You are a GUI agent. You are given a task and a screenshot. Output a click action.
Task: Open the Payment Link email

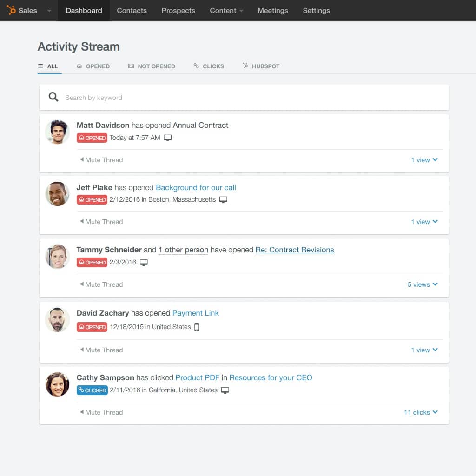195,313
